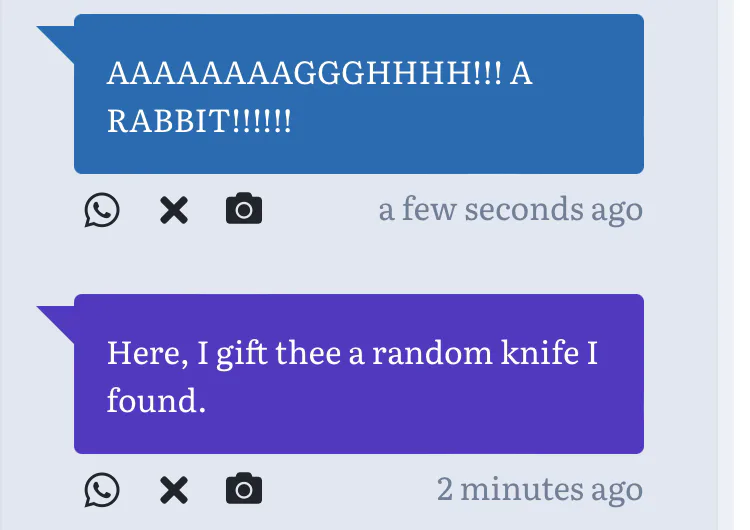Share the RABBIT message via WhatsApp
Viewport: 750px width, 530px height.
[102, 210]
